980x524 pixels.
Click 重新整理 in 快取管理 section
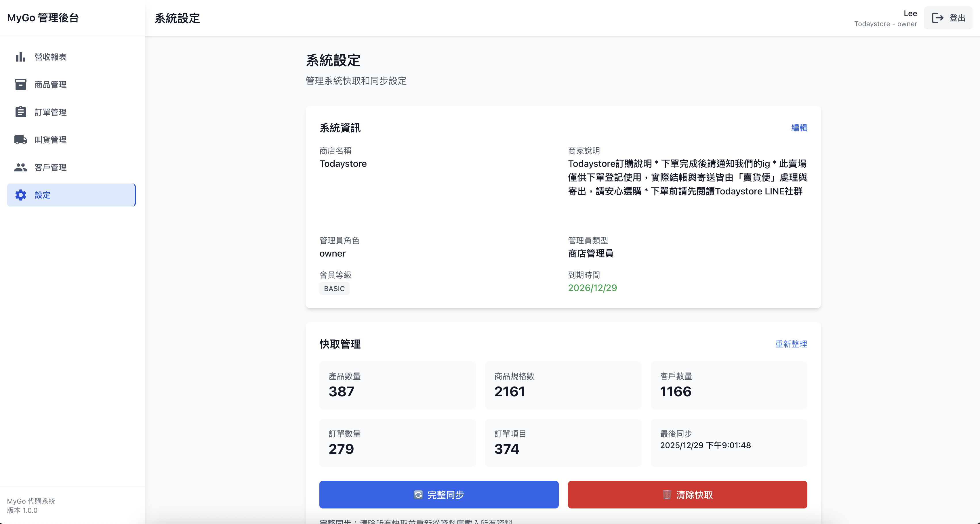(x=791, y=344)
